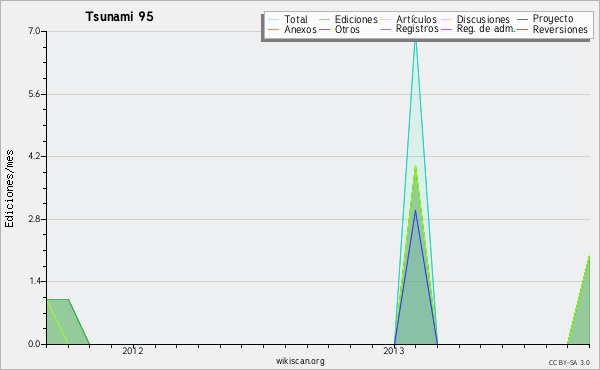Screen dimensions: 600x370
Task: Click the 'wikiscan.org' caption
Action: pos(300,361)
